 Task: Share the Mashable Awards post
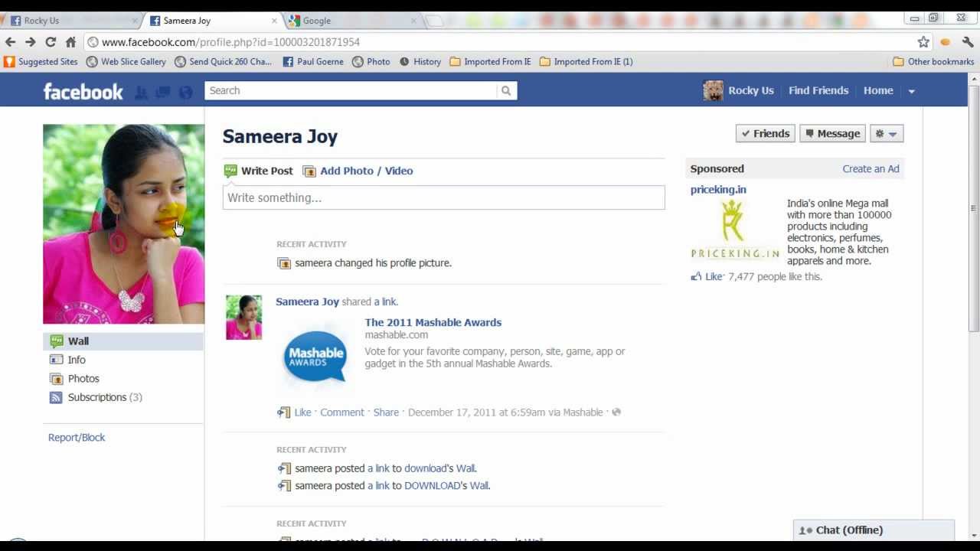(386, 412)
